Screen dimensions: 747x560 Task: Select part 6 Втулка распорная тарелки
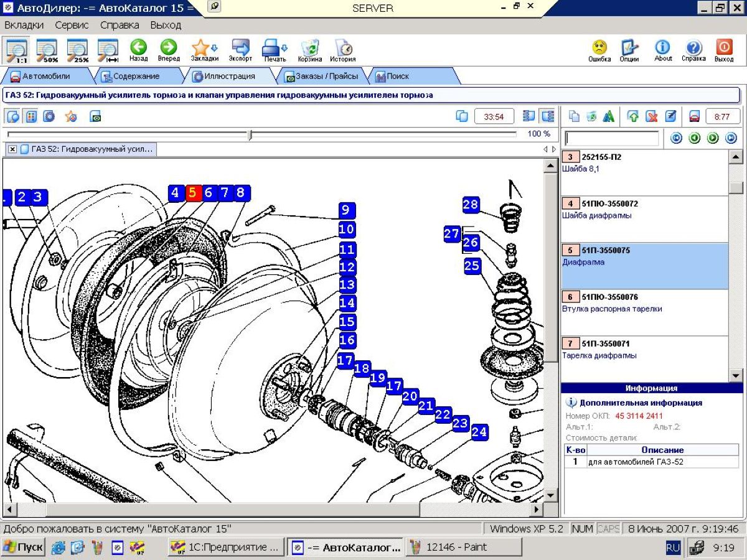(644, 313)
